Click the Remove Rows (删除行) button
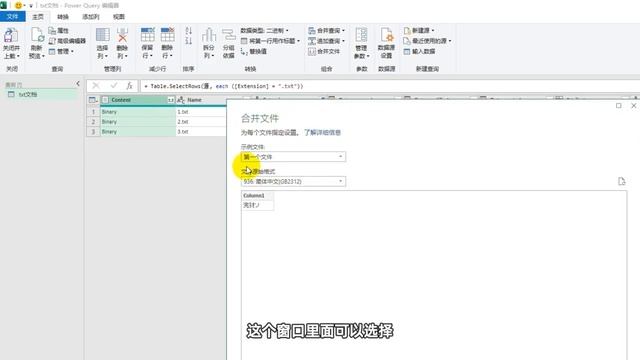 167,43
